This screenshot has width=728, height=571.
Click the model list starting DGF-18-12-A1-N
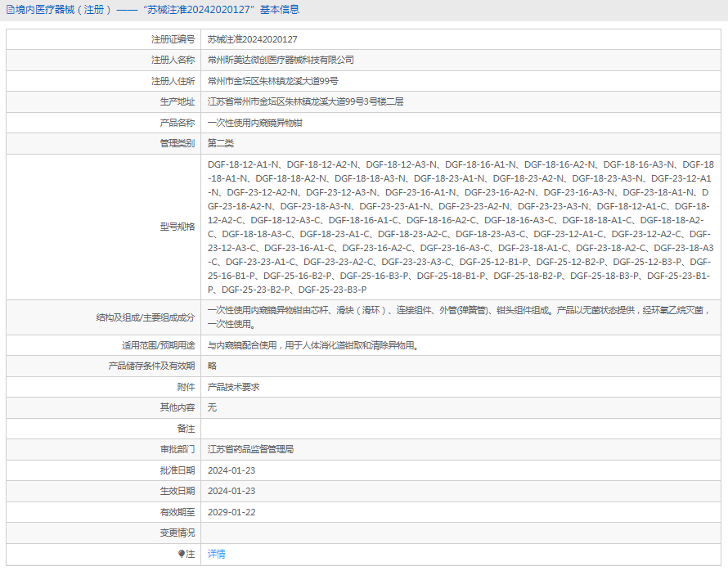tap(461, 227)
